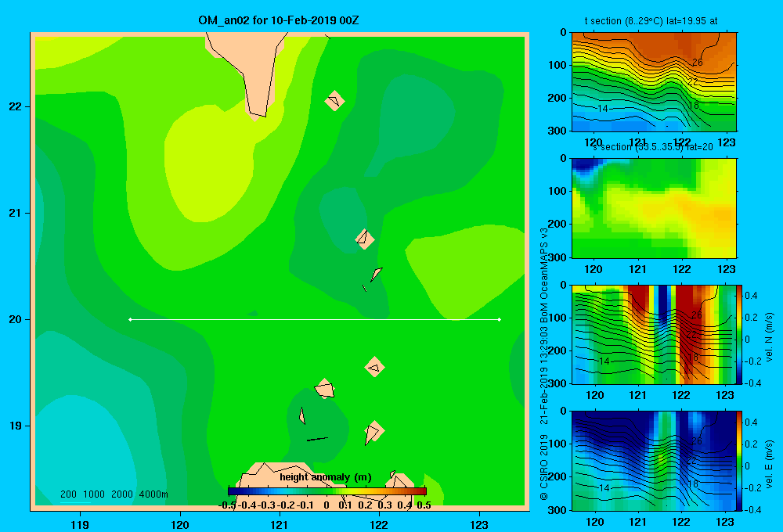
Task: Click the 'vel. E (m/s)' axis label
Action: (770, 464)
